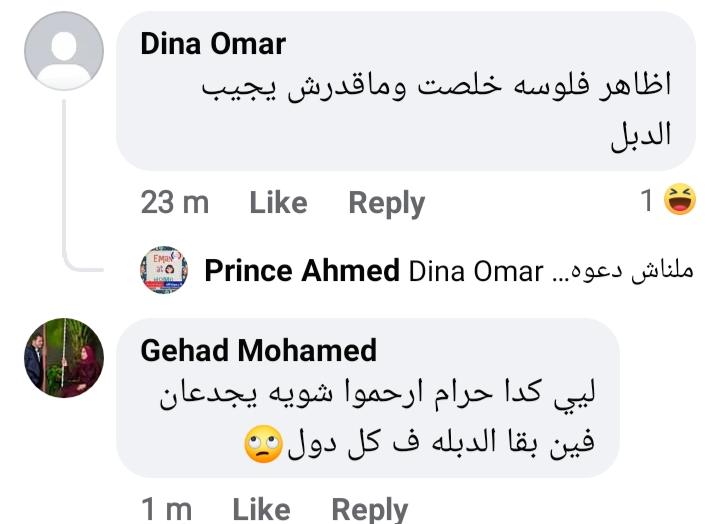The height and width of the screenshot is (524, 720).
Task: View the reaction count on Dina's comment
Action: pyautogui.click(x=647, y=202)
